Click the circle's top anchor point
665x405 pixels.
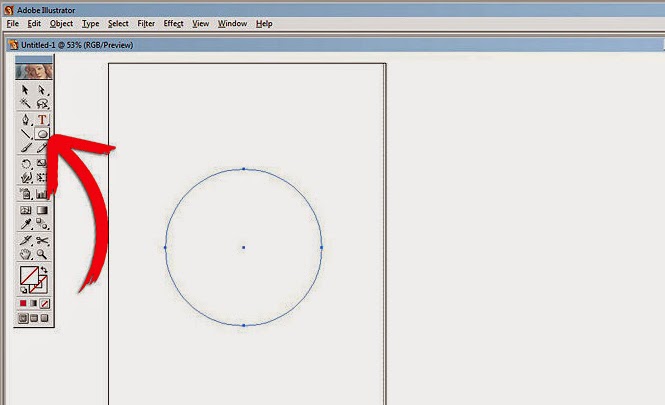243,169
